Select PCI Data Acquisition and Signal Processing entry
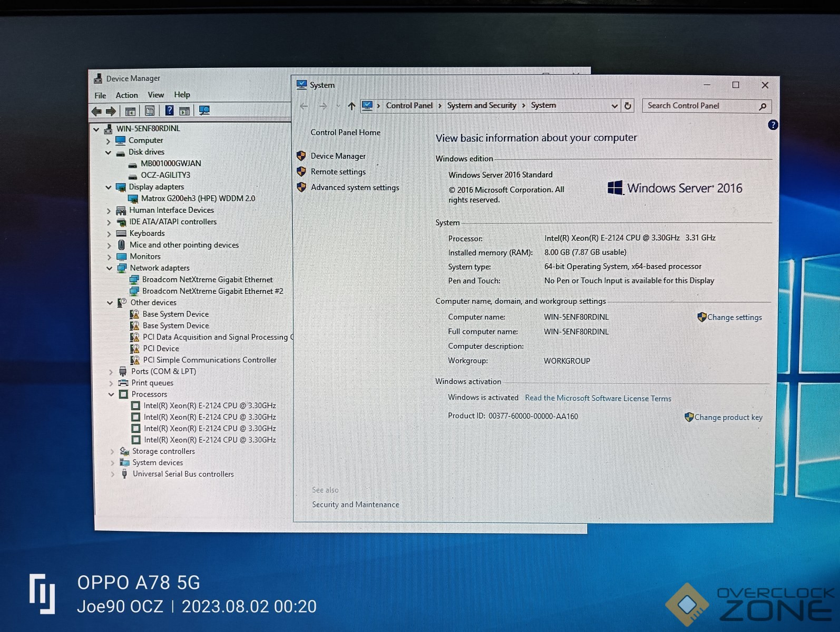 pos(218,337)
